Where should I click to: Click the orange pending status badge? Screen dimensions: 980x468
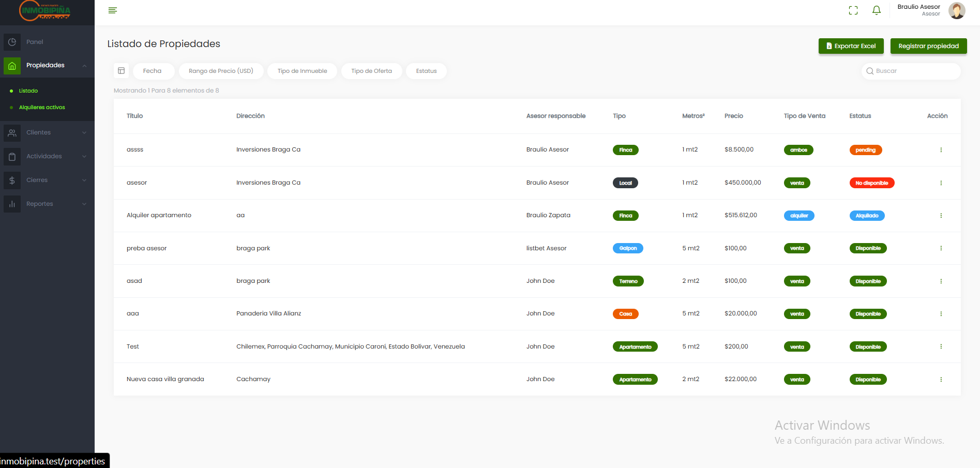click(865, 150)
